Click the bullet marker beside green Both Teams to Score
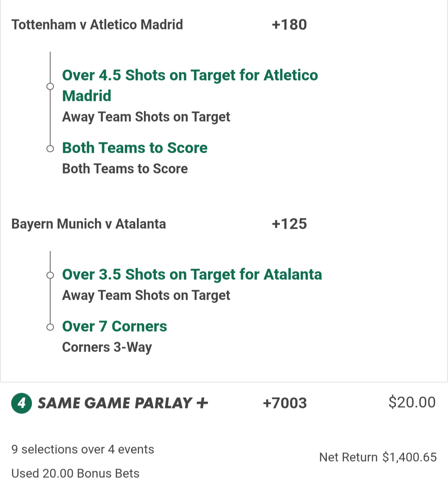Viewport: 448px width, 496px height. tap(50, 148)
